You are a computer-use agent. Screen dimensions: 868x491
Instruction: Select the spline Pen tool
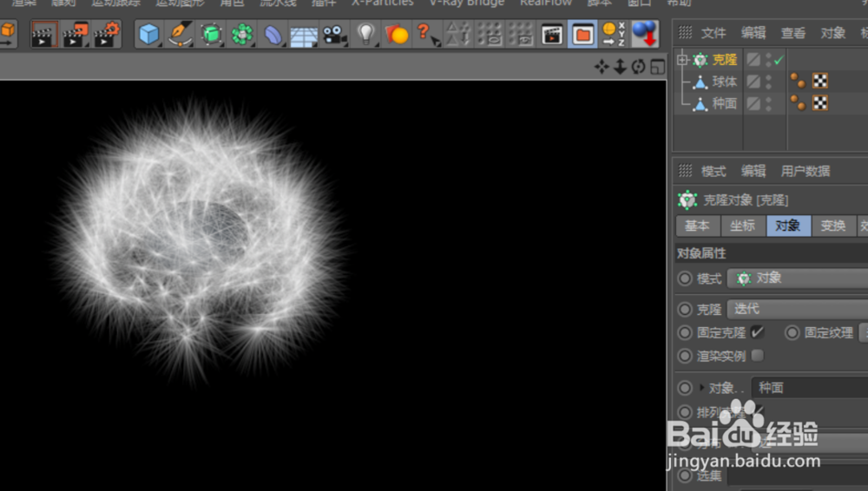[x=180, y=35]
